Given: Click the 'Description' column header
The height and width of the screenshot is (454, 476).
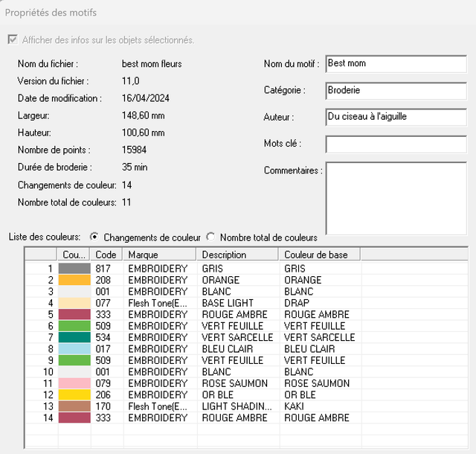Looking at the screenshot, I should pos(238,255).
